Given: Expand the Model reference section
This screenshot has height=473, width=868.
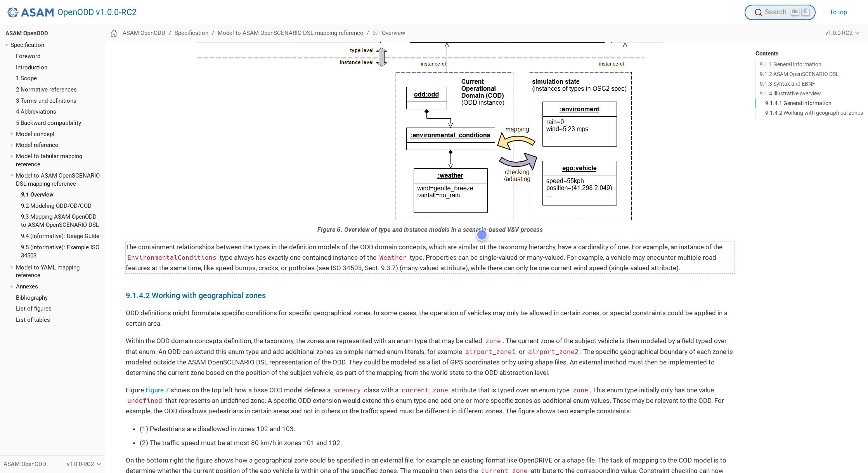Looking at the screenshot, I should coord(12,145).
